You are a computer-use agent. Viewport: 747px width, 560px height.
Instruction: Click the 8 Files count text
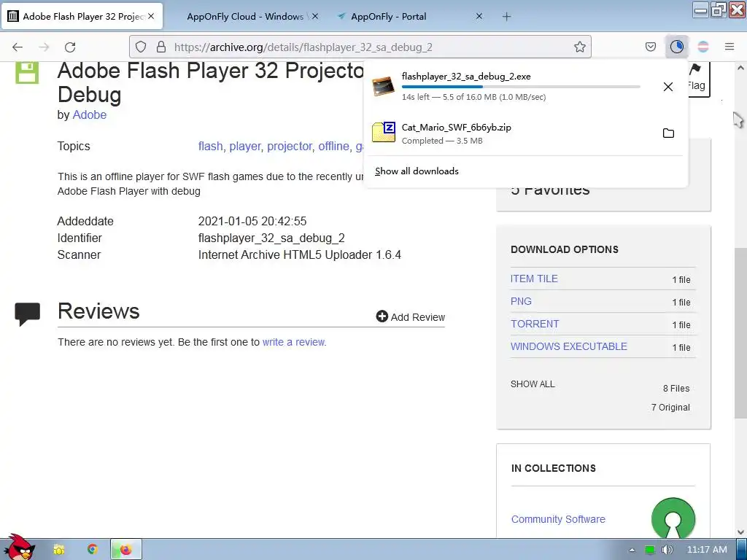(x=676, y=388)
